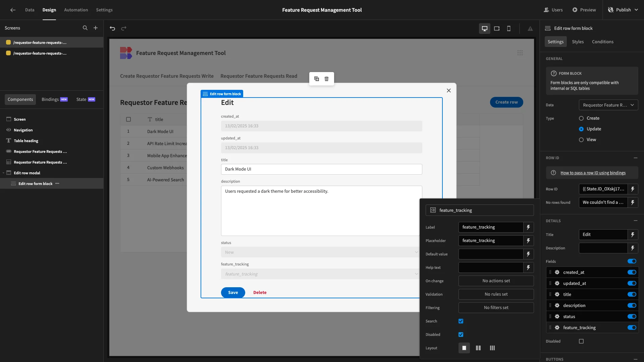Open bindings for Row ID lightning icon

633,189
